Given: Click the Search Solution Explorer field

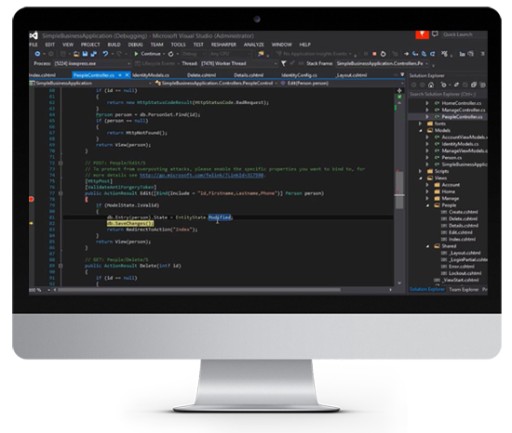Looking at the screenshot, I should tap(448, 94).
